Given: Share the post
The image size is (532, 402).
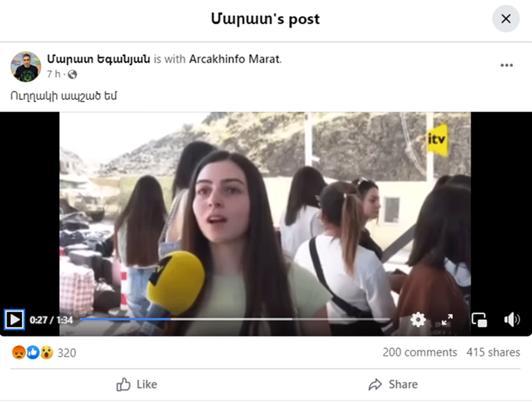Looking at the screenshot, I should (x=393, y=384).
